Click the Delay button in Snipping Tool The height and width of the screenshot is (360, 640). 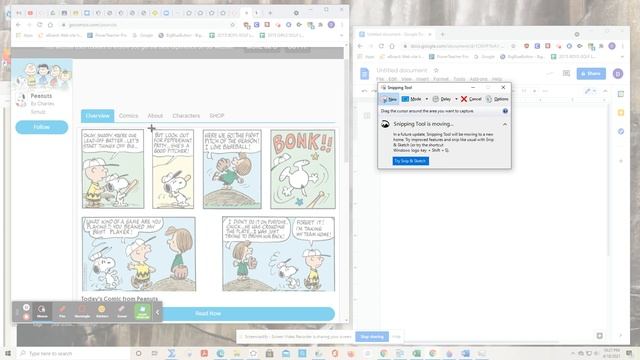pyautogui.click(x=442, y=99)
